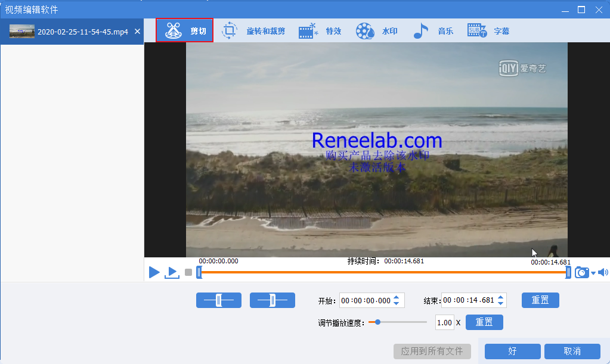Screen dimensions: 610x364
Task: Set start point with left marker button
Action: 219,300
